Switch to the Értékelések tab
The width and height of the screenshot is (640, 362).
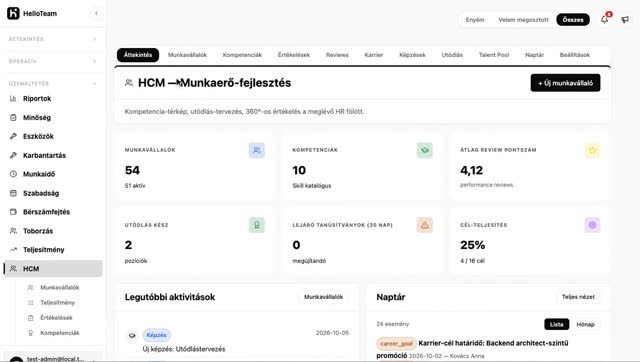click(x=294, y=55)
